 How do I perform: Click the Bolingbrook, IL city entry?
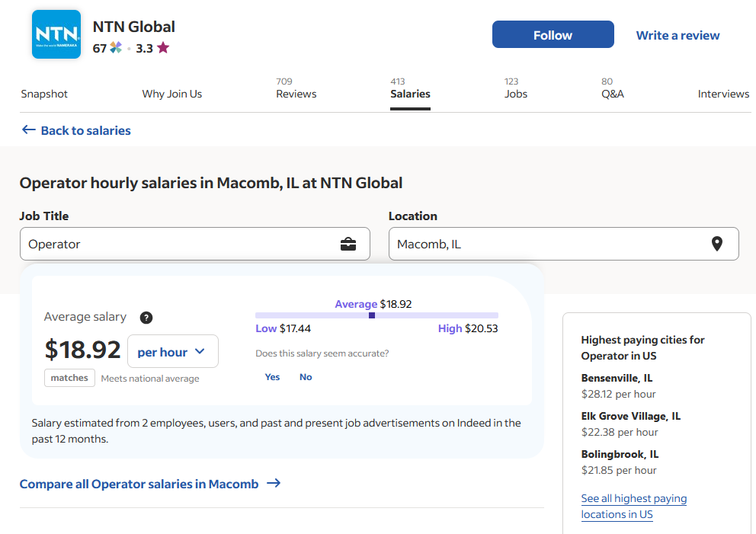620,454
